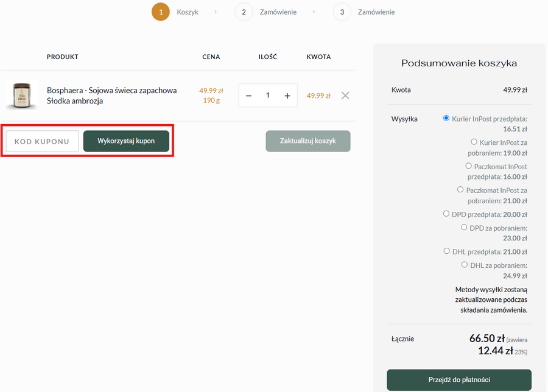This screenshot has width=548, height=392.
Task: Select Kurier InPost przedpłata shipping
Action: coord(446,119)
